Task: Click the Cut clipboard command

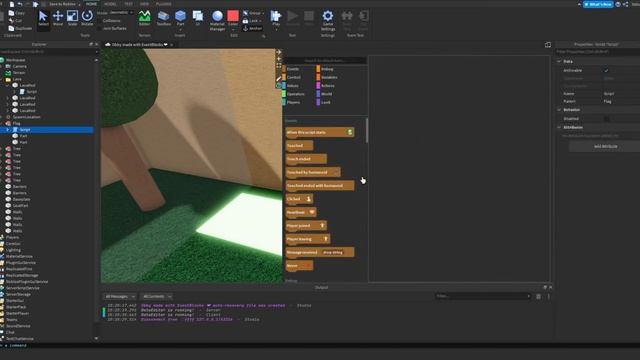Action: pyautogui.click(x=16, y=20)
